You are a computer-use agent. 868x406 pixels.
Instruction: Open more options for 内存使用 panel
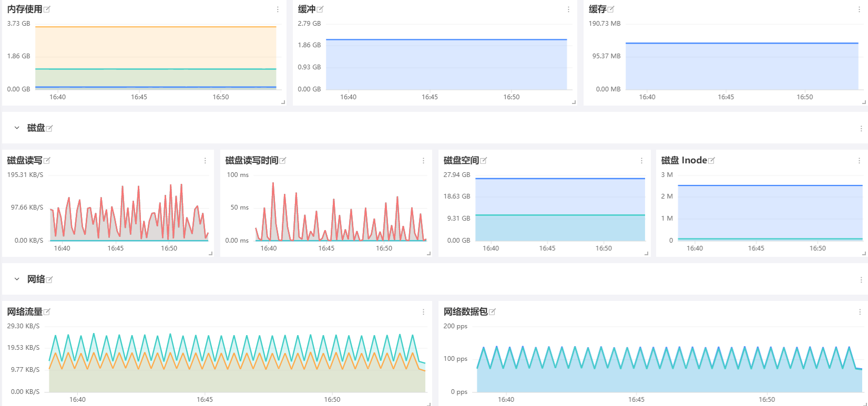[278, 9]
